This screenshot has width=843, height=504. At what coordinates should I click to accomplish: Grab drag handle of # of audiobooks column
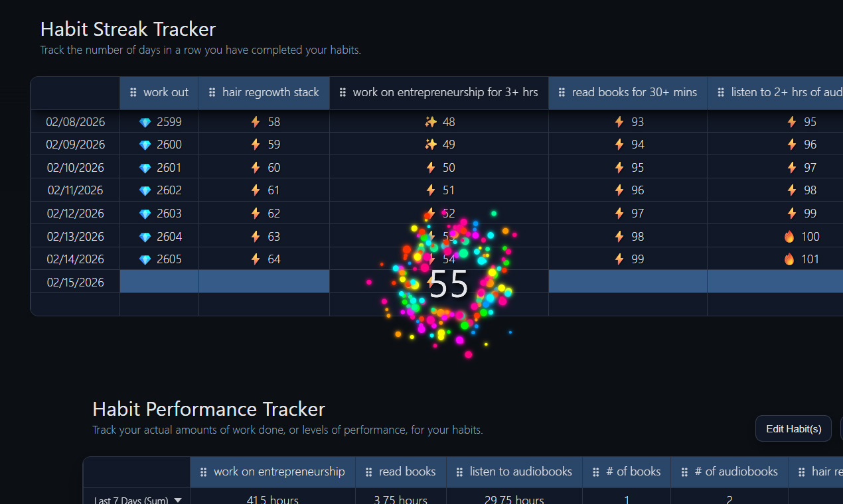[x=684, y=472]
